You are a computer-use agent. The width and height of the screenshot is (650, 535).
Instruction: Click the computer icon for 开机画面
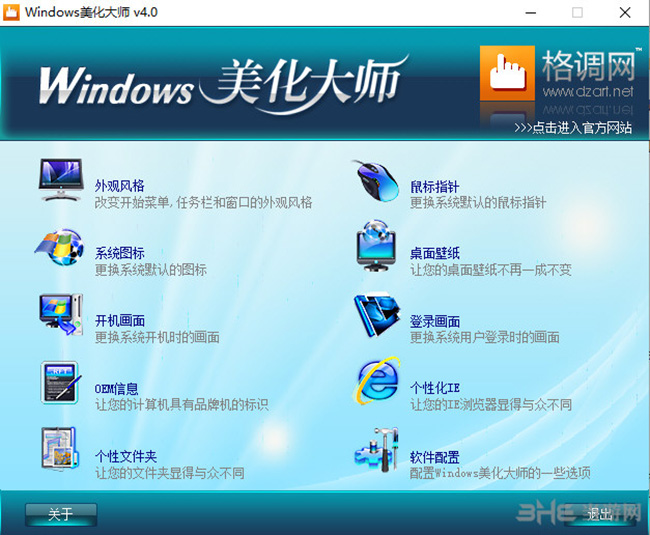[61, 314]
